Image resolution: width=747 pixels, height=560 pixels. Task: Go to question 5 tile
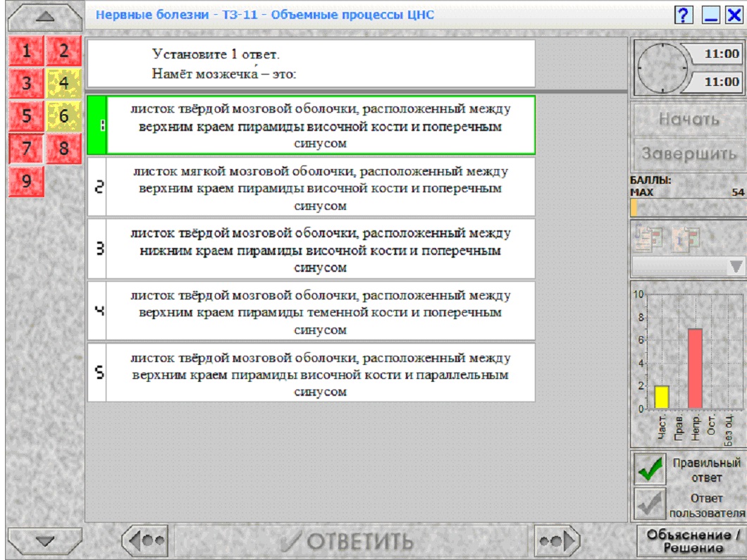click(27, 116)
